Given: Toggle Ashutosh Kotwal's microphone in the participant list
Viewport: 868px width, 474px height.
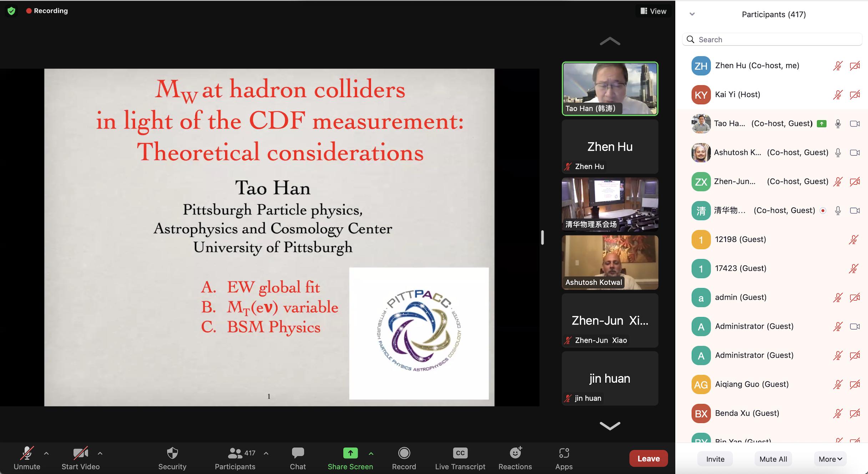Looking at the screenshot, I should pyautogui.click(x=838, y=153).
